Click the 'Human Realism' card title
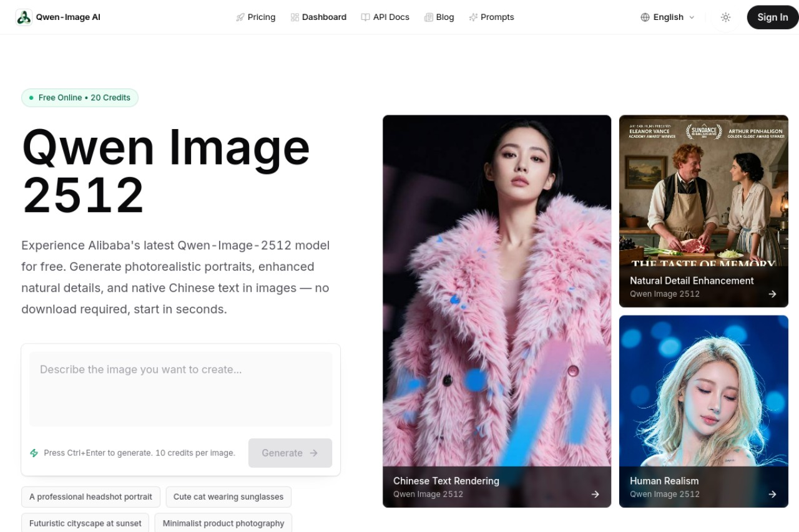Image resolution: width=799 pixels, height=532 pixels. [x=664, y=481]
